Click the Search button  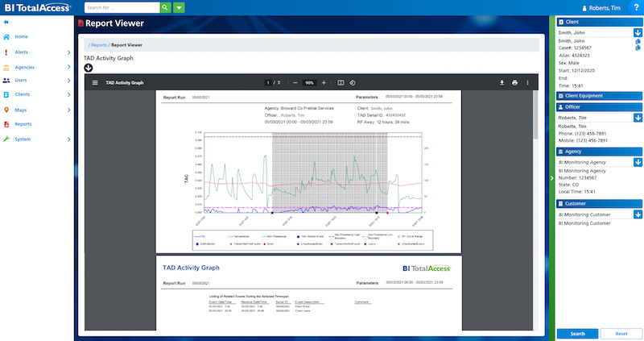577,333
